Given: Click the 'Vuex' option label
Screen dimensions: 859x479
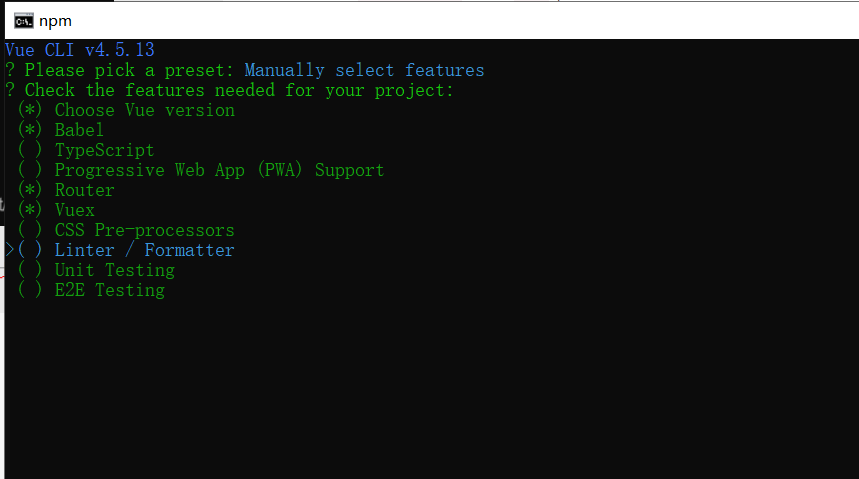Looking at the screenshot, I should pos(75,210).
